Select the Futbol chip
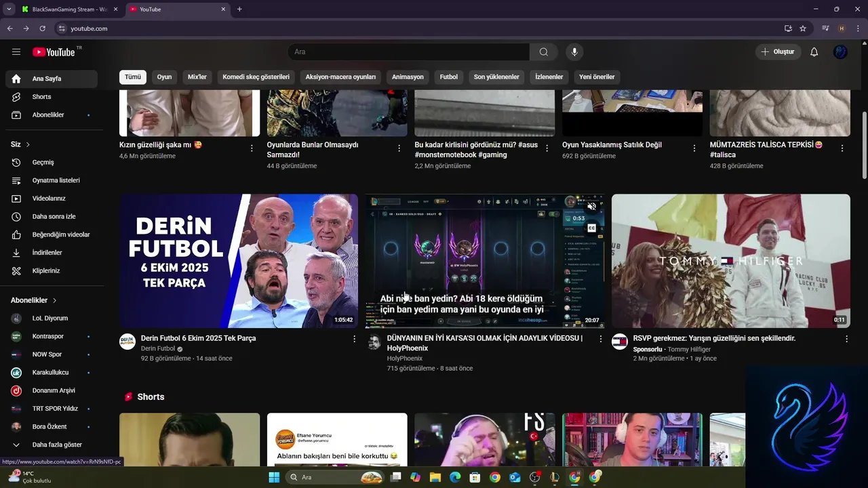Viewport: 868px width, 488px height. (x=449, y=77)
